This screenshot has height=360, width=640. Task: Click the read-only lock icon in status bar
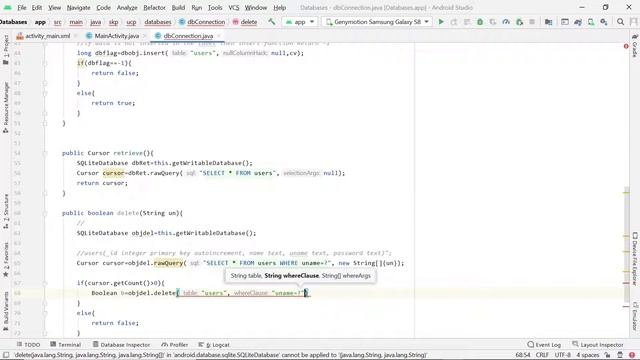tap(607, 355)
